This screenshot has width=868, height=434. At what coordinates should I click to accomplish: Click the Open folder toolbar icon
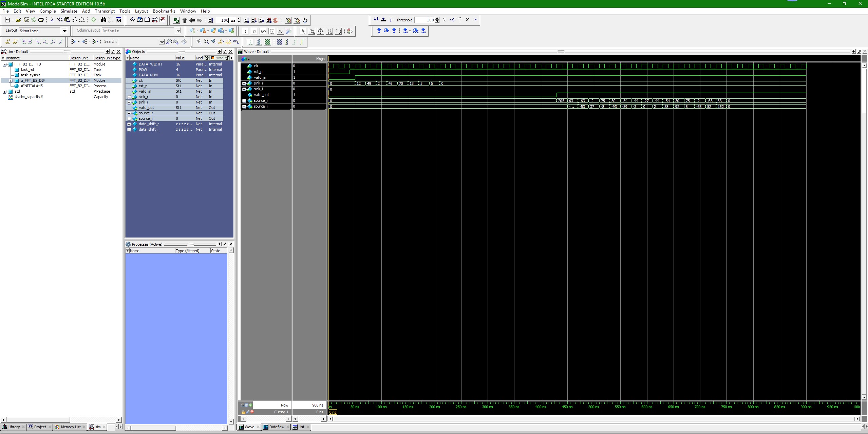(x=19, y=20)
